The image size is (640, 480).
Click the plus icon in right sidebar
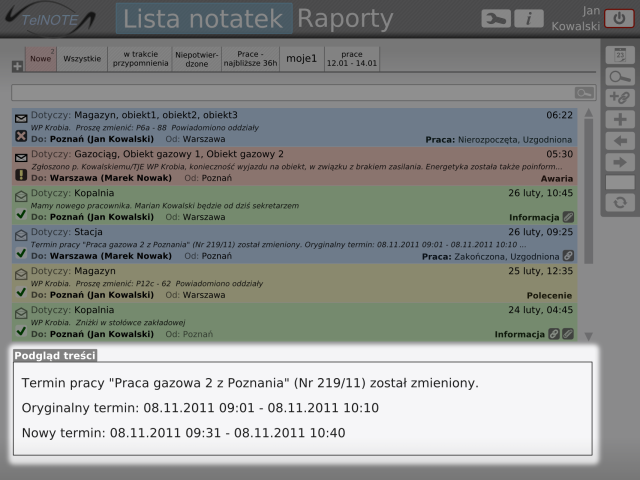click(x=620, y=120)
